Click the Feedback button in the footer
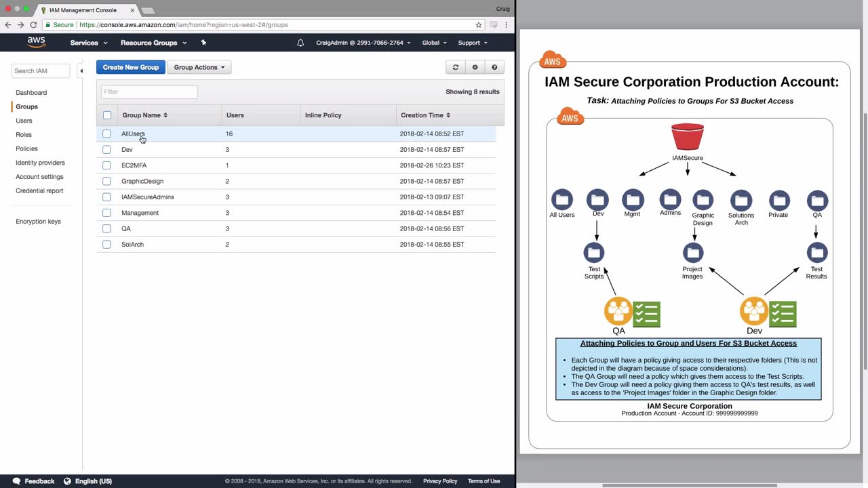The height and width of the screenshot is (488, 868). (x=34, y=481)
